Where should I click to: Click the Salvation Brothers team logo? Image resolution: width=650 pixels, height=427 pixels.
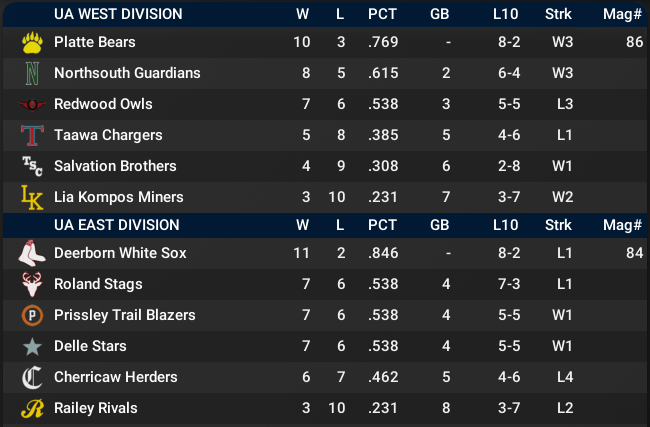click(x=32, y=167)
